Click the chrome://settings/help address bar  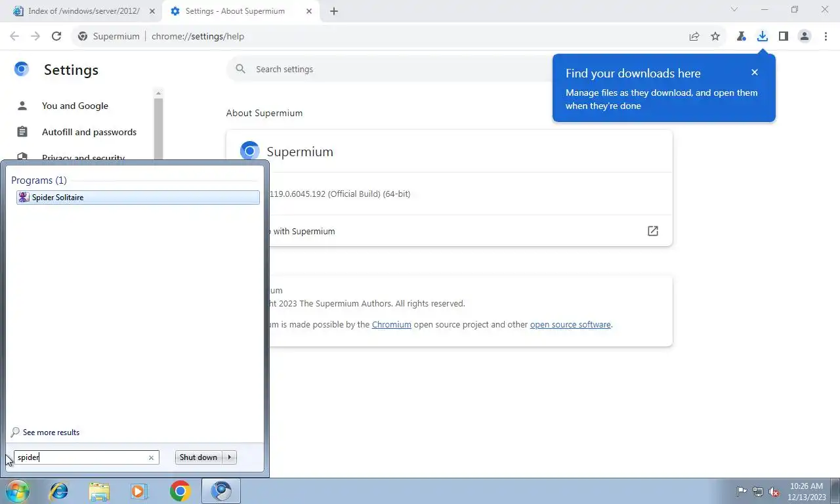point(198,36)
